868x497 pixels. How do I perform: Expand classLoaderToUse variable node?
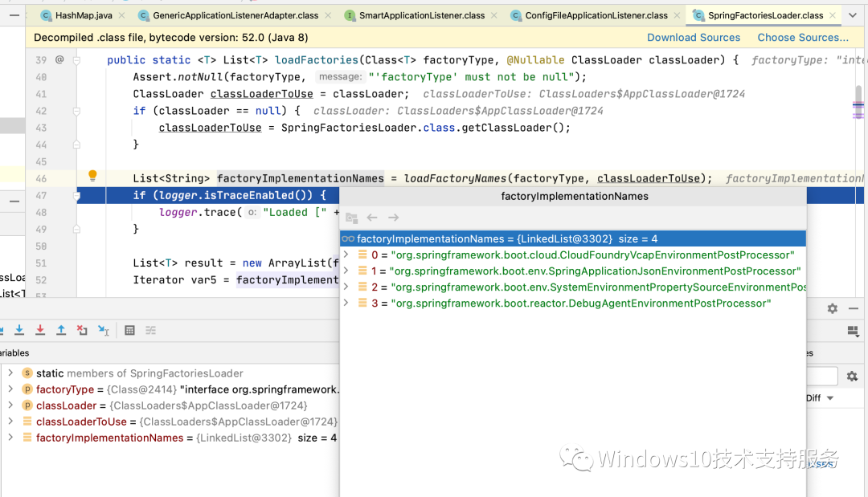10,422
